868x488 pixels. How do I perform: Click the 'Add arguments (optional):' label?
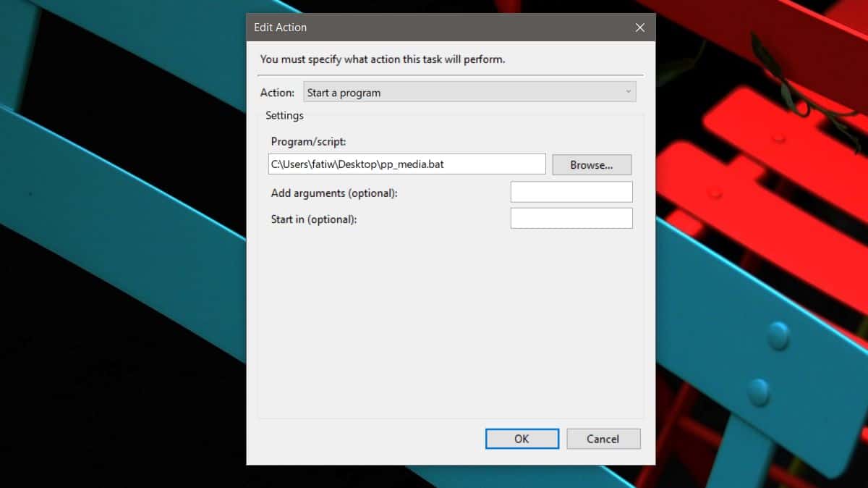point(334,193)
